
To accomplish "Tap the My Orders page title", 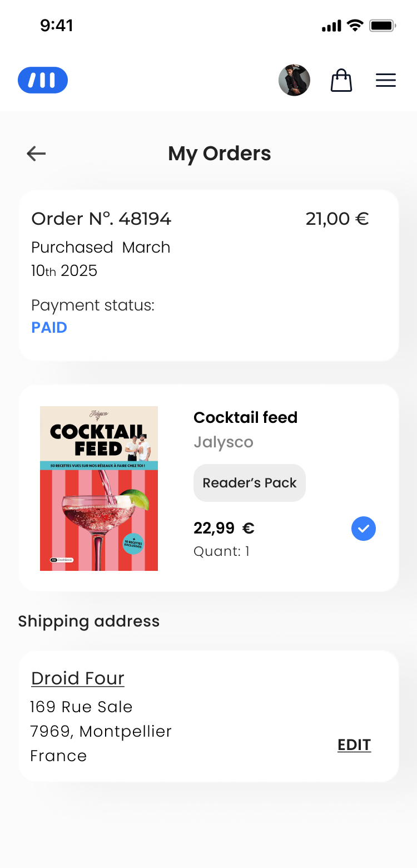I will [x=220, y=154].
